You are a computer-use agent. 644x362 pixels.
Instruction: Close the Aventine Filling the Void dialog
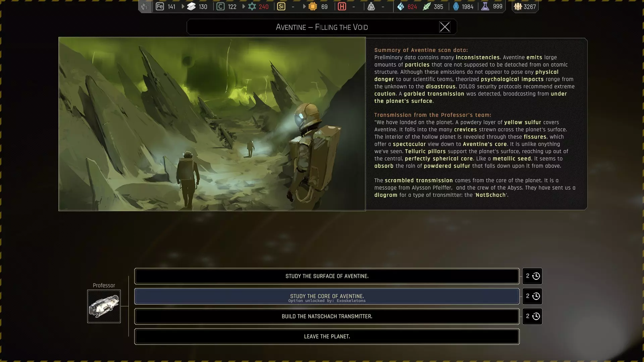tap(445, 27)
